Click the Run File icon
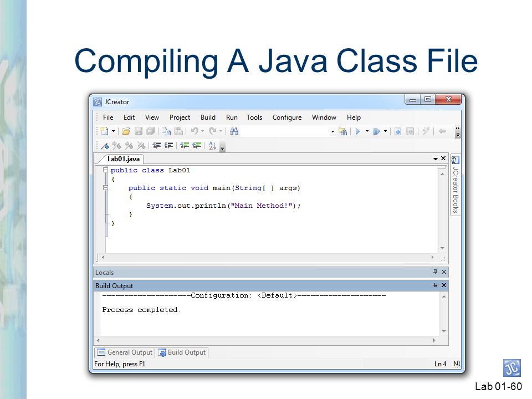 tap(377, 132)
